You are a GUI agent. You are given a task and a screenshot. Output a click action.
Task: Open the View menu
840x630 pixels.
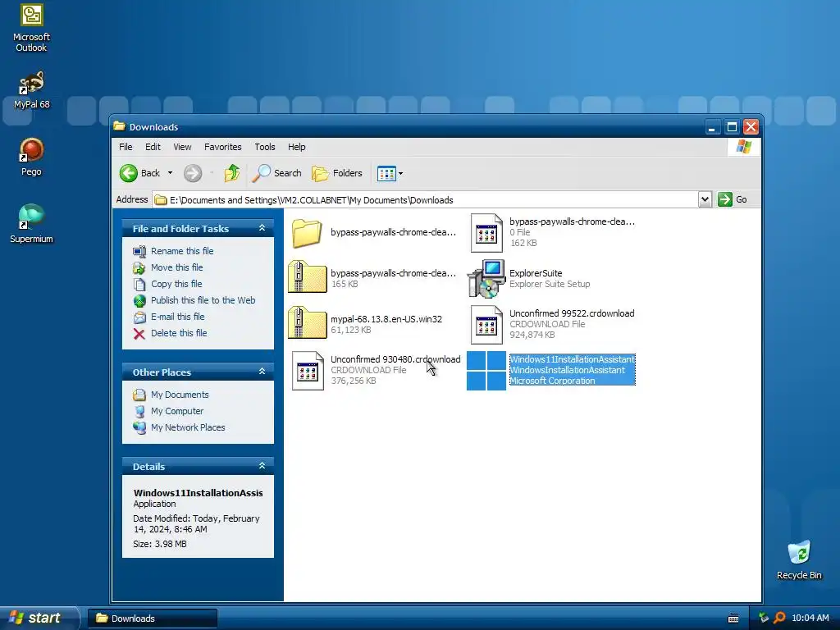[x=182, y=147]
